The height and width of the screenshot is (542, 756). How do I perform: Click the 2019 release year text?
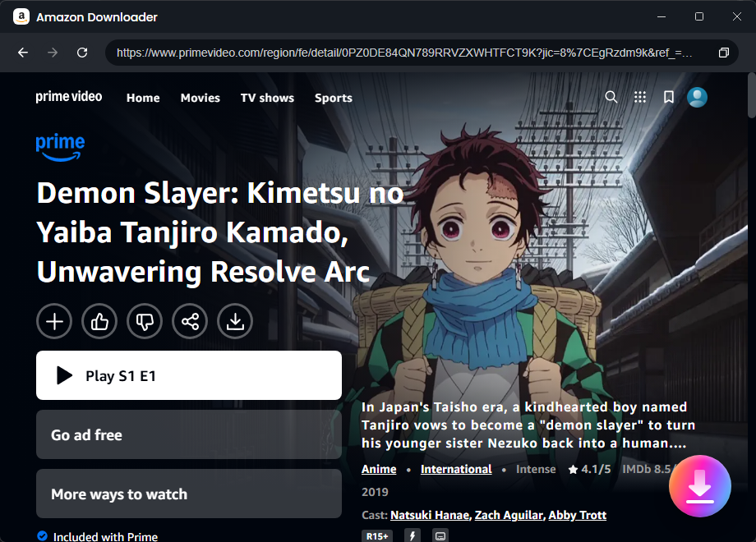point(375,492)
